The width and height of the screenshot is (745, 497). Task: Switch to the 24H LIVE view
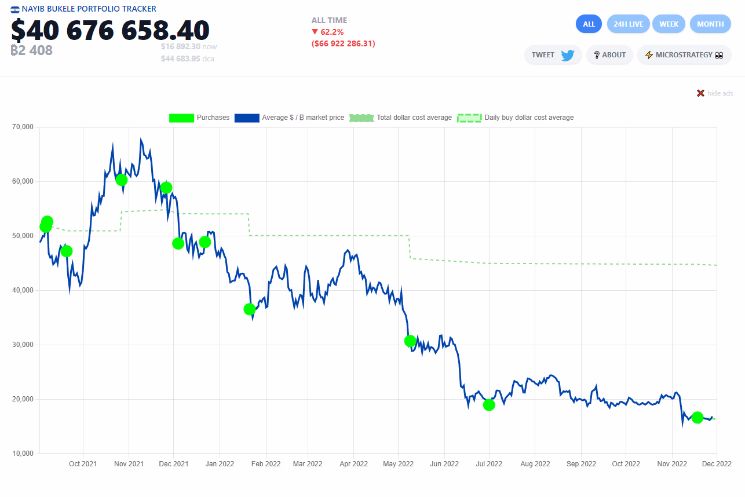(629, 23)
